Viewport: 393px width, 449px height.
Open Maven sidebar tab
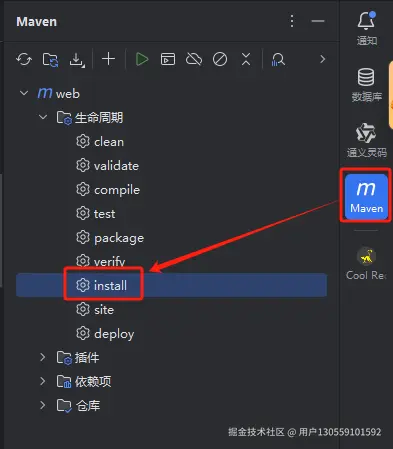[x=366, y=197]
